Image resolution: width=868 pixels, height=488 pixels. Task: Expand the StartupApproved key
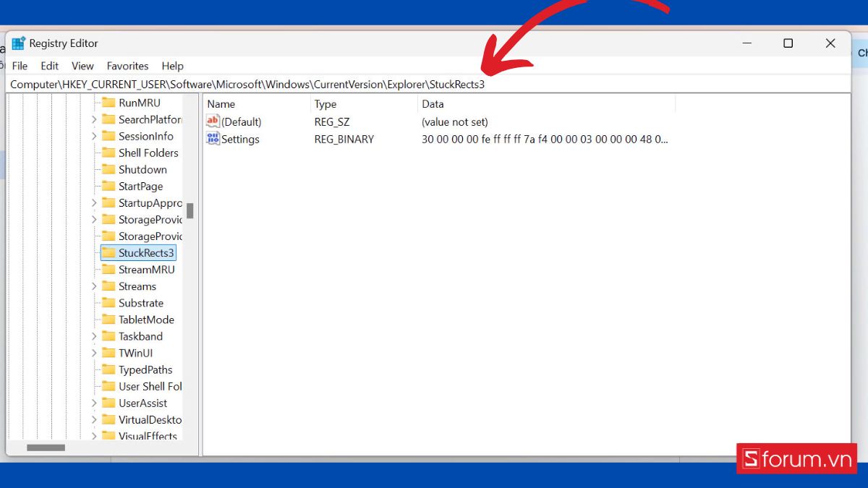[x=94, y=202]
